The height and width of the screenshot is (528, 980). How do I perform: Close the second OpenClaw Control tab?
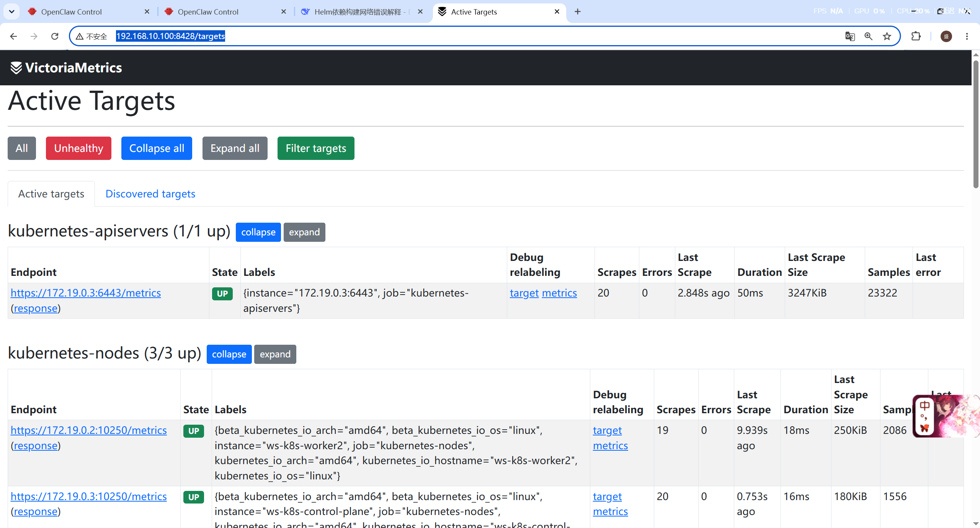point(284,11)
